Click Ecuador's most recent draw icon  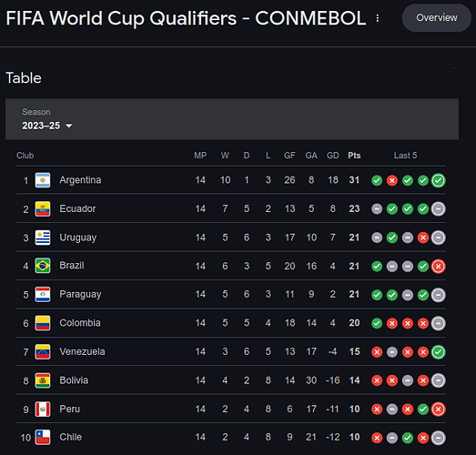point(439,209)
